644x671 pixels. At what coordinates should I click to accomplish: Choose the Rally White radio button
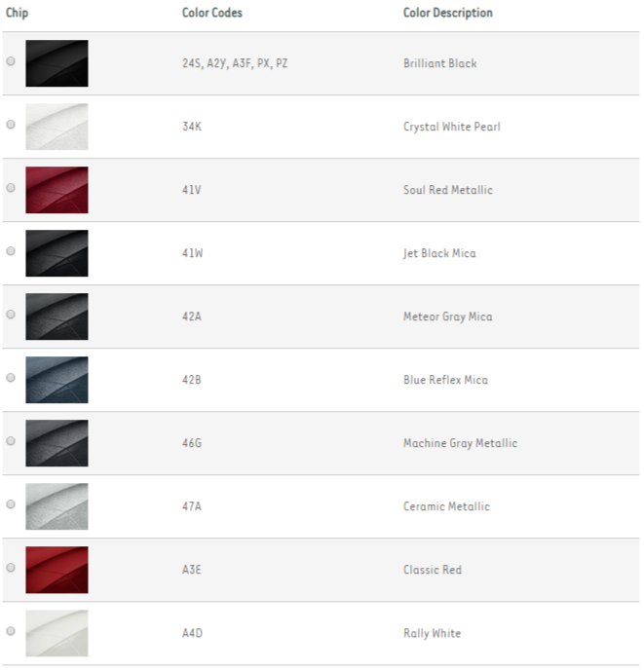pyautogui.click(x=11, y=631)
